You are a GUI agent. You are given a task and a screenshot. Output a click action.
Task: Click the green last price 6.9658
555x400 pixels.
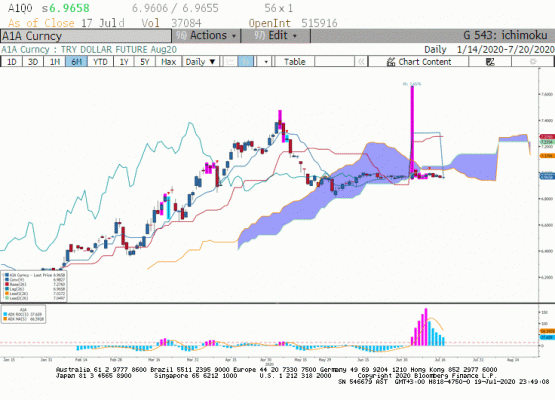69,8
